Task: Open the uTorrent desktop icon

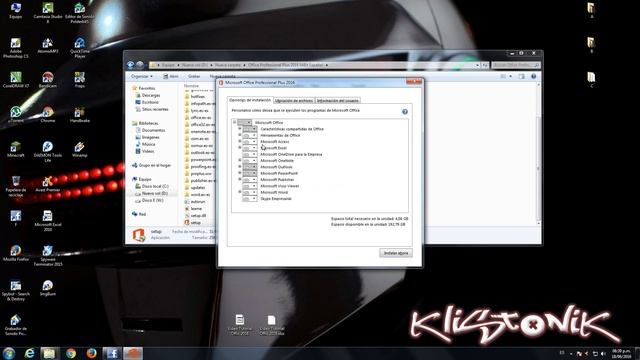Action: 16,114
